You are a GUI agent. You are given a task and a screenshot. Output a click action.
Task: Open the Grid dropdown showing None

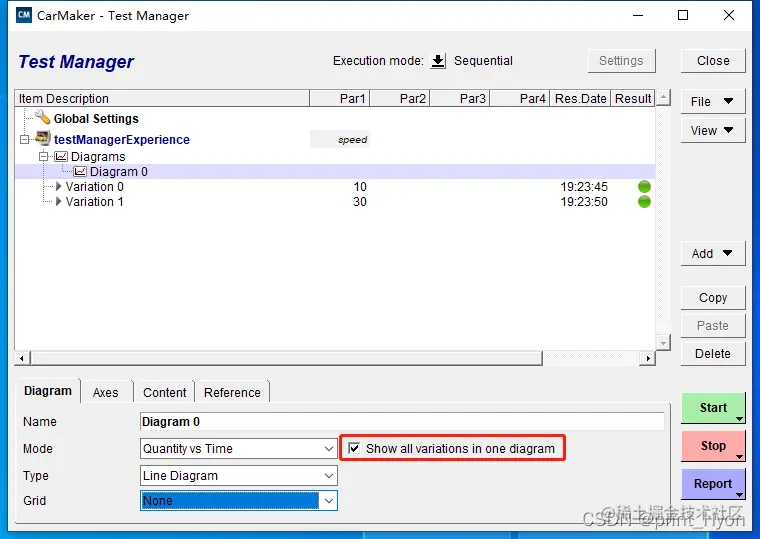point(238,501)
